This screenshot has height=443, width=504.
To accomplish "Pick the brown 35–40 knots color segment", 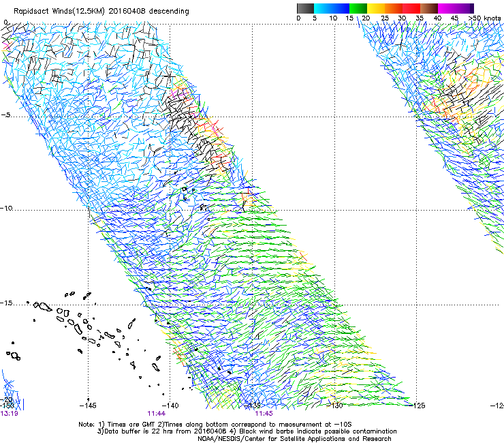I will (x=429, y=8).
